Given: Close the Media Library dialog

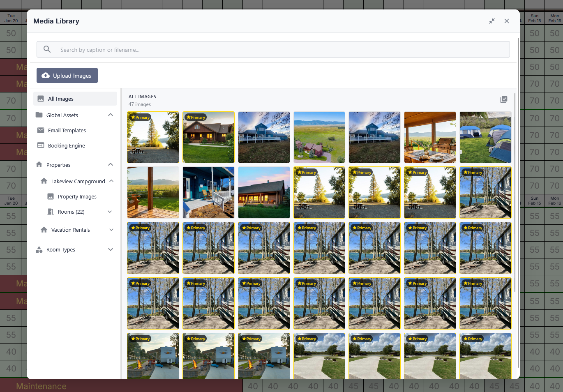Looking at the screenshot, I should coord(506,21).
